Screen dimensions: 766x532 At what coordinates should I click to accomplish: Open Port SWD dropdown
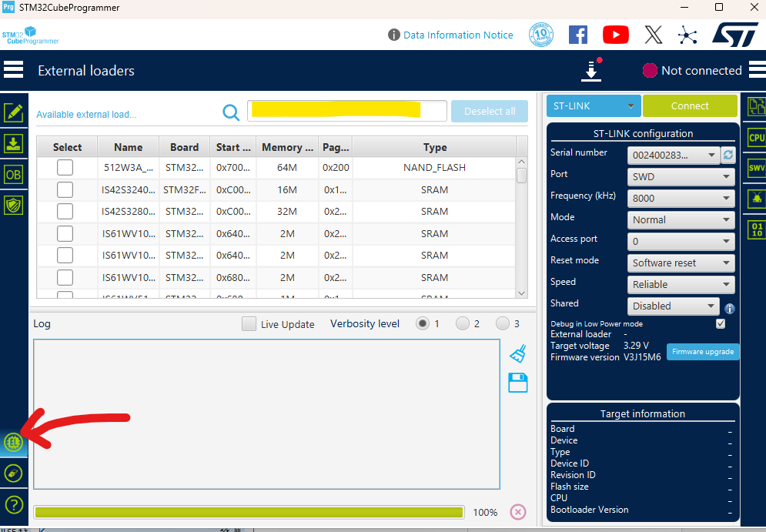tap(681, 177)
